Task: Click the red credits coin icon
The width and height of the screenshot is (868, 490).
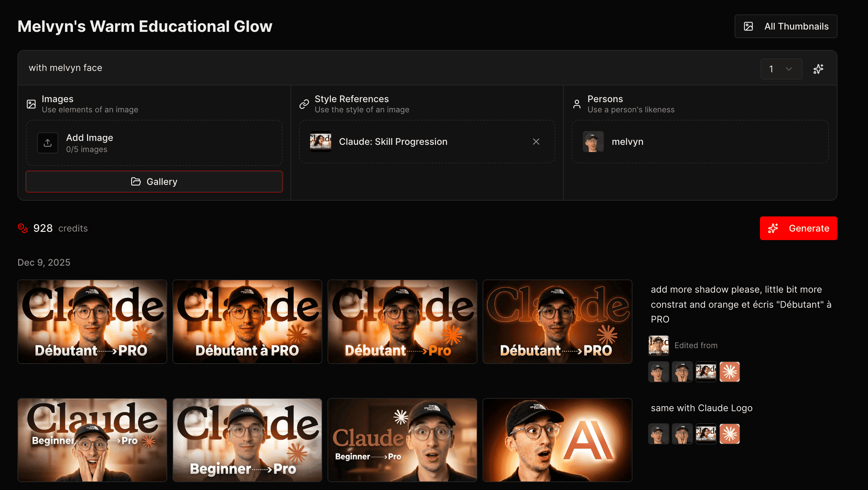Action: [x=23, y=228]
